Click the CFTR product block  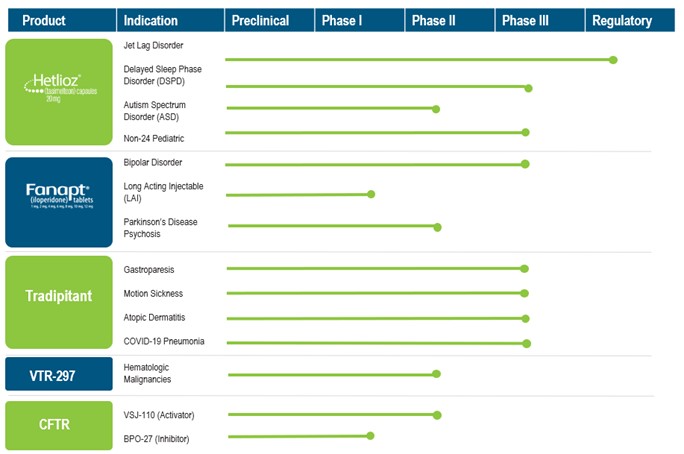60,423
